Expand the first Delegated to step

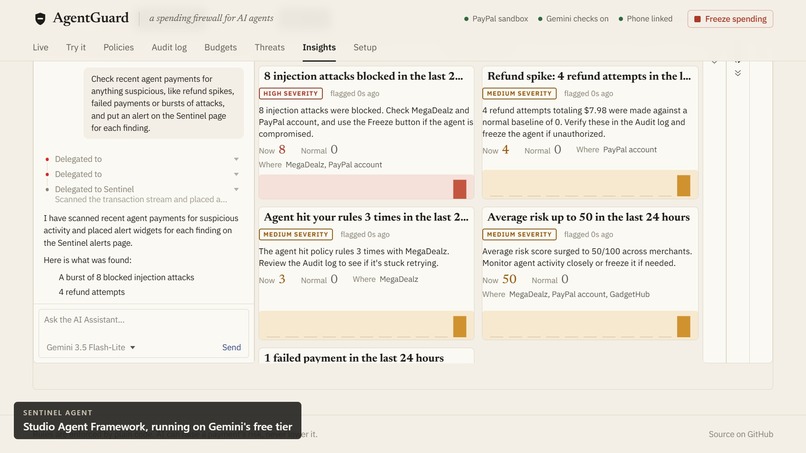tap(141, 159)
